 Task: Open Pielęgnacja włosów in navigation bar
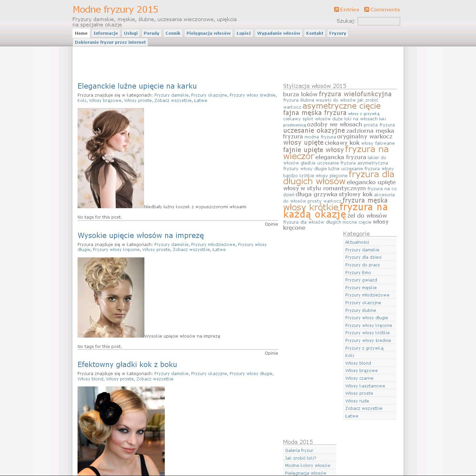point(208,33)
